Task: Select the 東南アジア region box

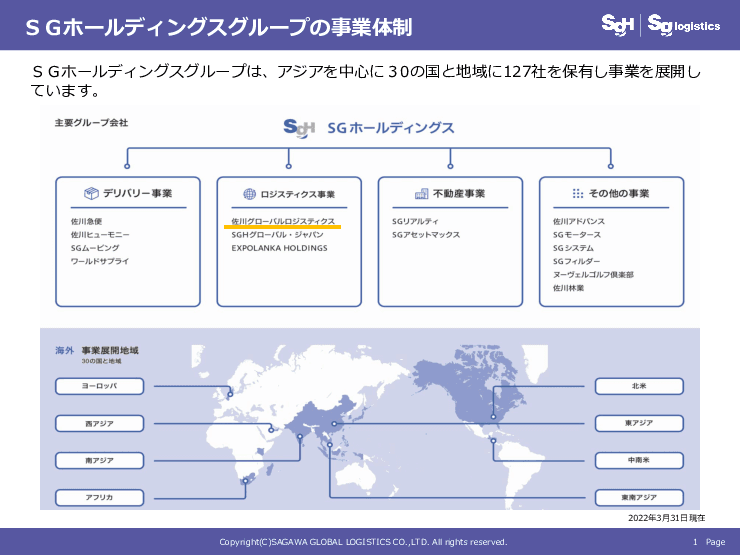Action: pos(639,497)
